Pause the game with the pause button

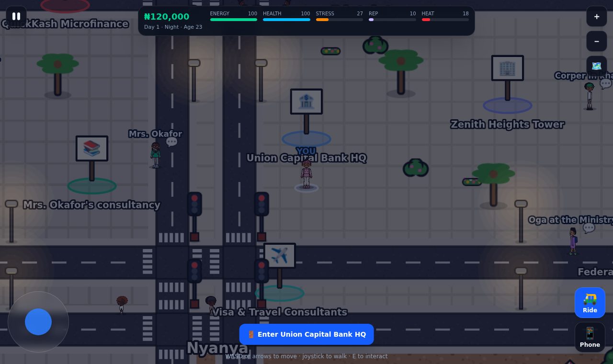coord(16,16)
